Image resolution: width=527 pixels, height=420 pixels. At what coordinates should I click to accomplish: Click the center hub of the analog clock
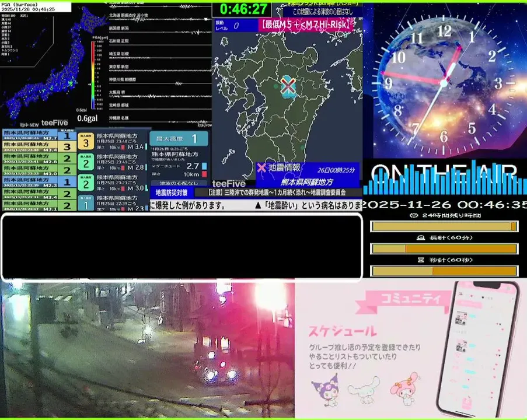pos(444,83)
